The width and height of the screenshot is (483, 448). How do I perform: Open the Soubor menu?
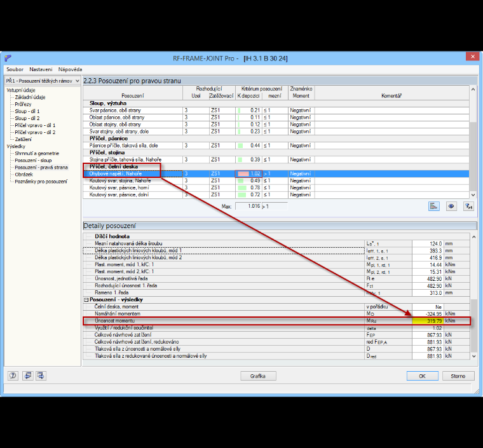point(15,69)
